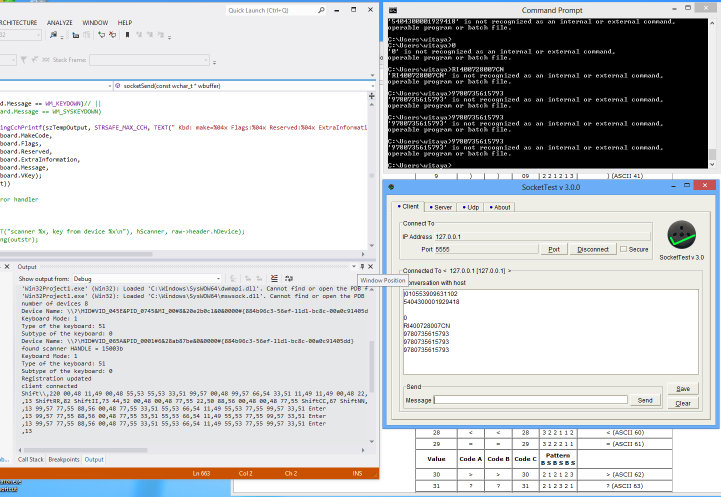Click the Previous Bookmark toolbar icon
The width and height of the screenshot is (721, 497).
pos(139,35)
